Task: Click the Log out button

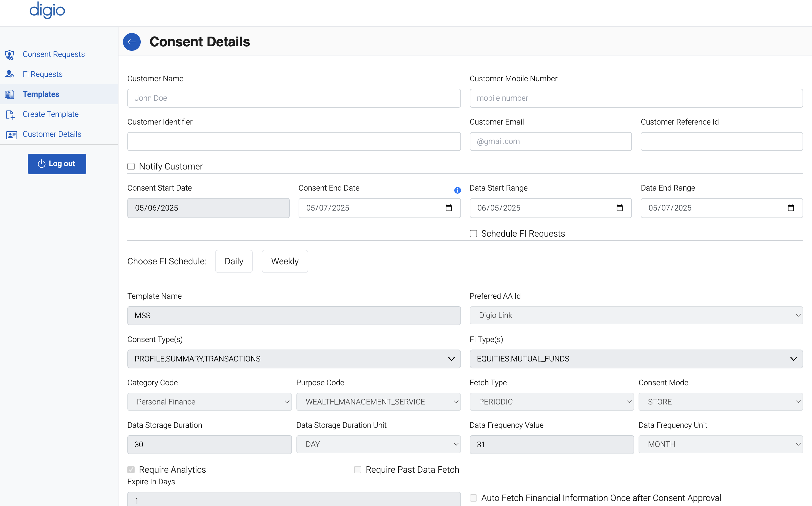Action: [57, 164]
